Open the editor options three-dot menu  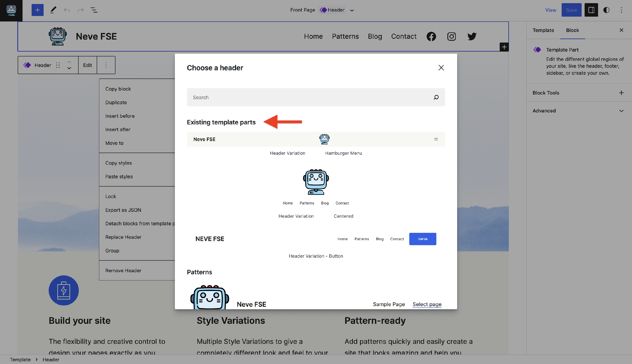tap(621, 10)
